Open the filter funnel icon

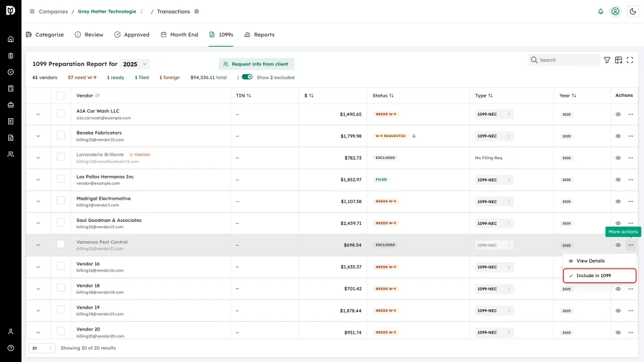tap(607, 60)
